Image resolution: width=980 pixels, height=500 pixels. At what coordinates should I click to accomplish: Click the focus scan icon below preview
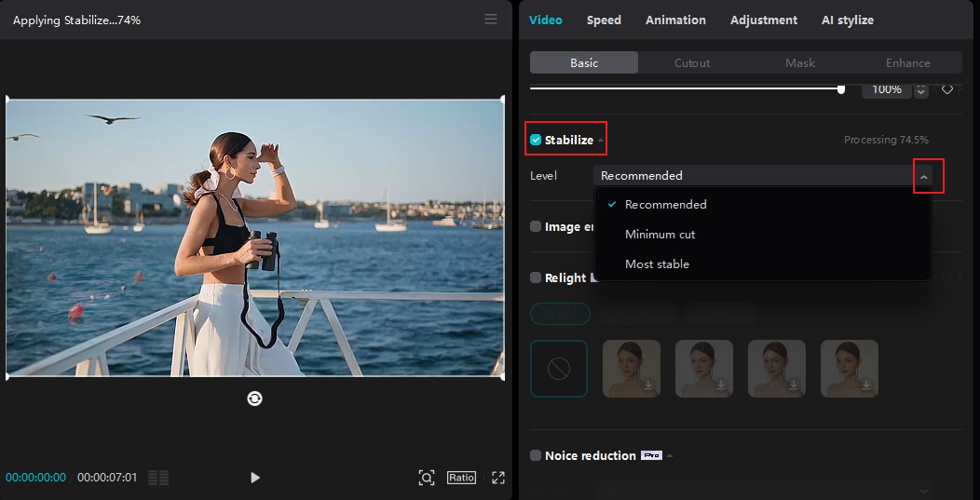click(426, 478)
